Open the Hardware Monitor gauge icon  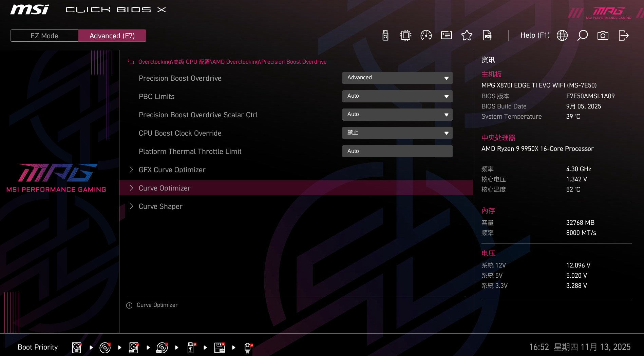(x=426, y=35)
